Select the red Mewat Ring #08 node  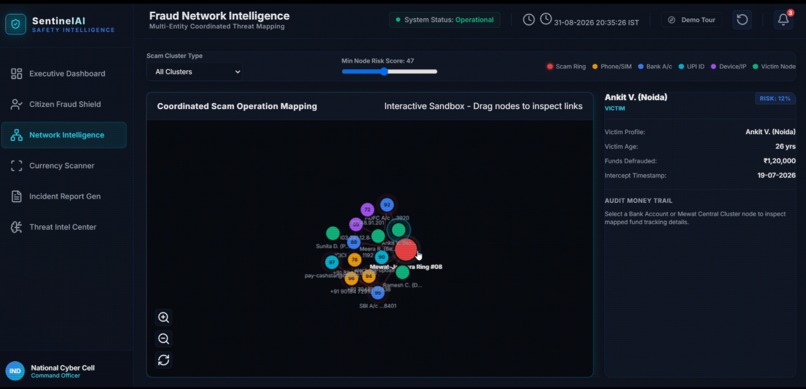pos(406,250)
